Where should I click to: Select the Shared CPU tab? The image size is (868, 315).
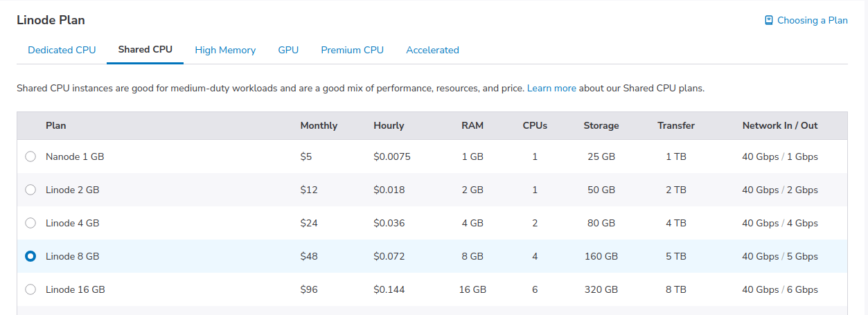pos(145,50)
